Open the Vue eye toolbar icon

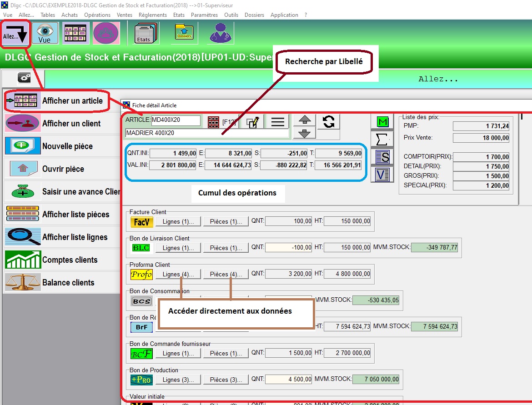[x=45, y=33]
